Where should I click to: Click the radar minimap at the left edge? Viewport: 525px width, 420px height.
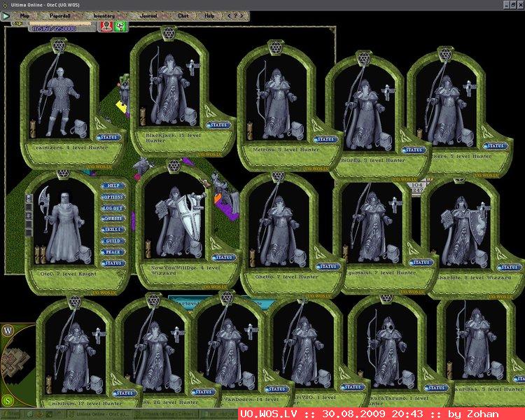[x=17, y=365]
